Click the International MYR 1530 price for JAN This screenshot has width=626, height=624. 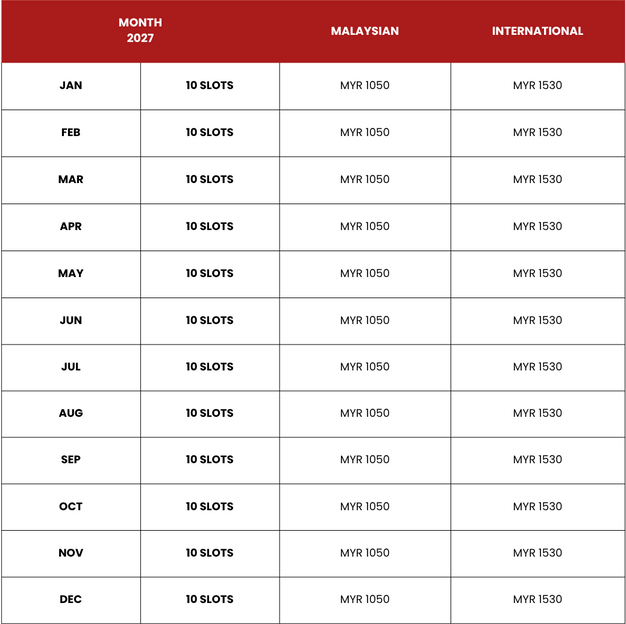(537, 85)
